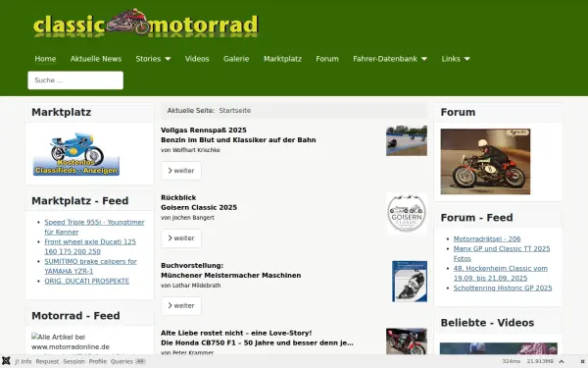This screenshot has width=588, height=368.
Task: Open Speed Triple 955i Youngtimer listing
Action: [94, 227]
